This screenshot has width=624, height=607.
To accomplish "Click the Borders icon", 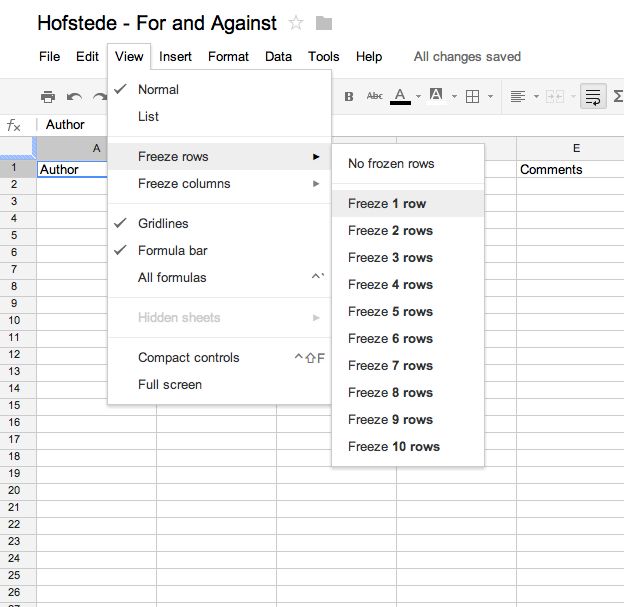I will click(x=472, y=96).
